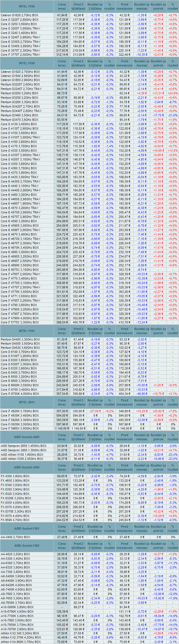Viewport: 179px width, 644px height.
Task: Click Core i5 4690K 3,50GHz BOX name
Action: (x=20, y=265)
